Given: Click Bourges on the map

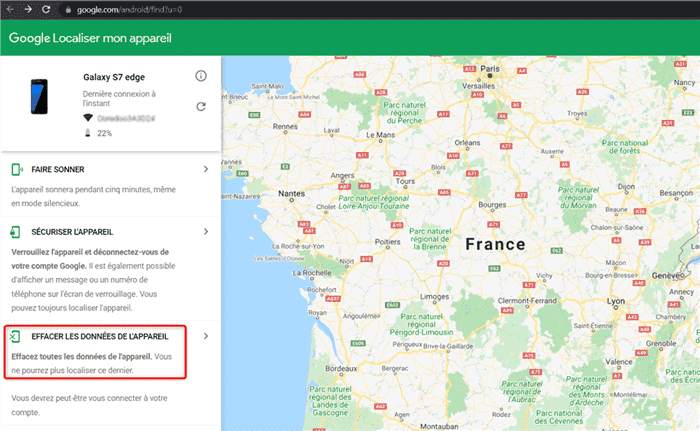Looking at the screenshot, I should click(x=492, y=205).
